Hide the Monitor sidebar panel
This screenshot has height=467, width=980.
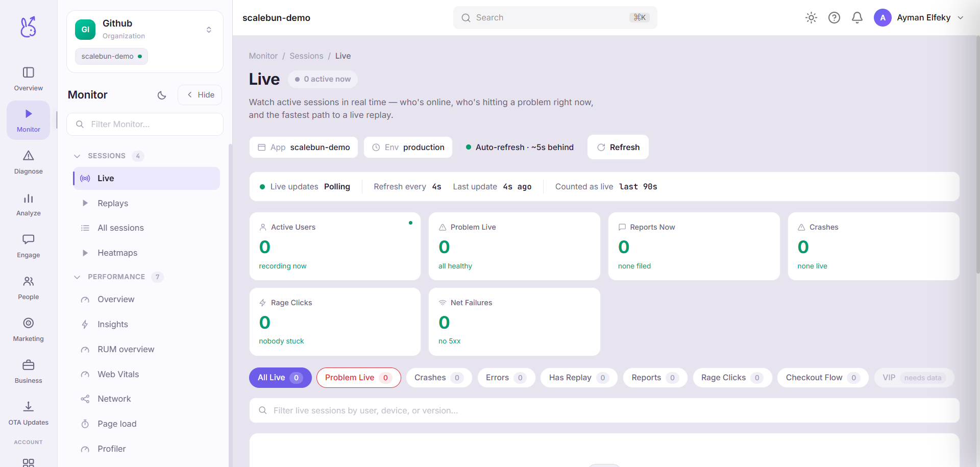tap(200, 95)
